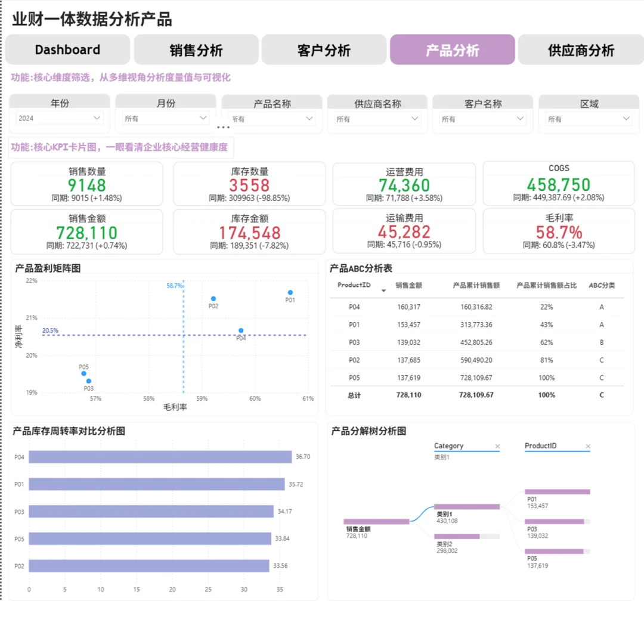Sort table by 产品累计销售额 column header
The width and height of the screenshot is (644, 644).
pos(476,286)
